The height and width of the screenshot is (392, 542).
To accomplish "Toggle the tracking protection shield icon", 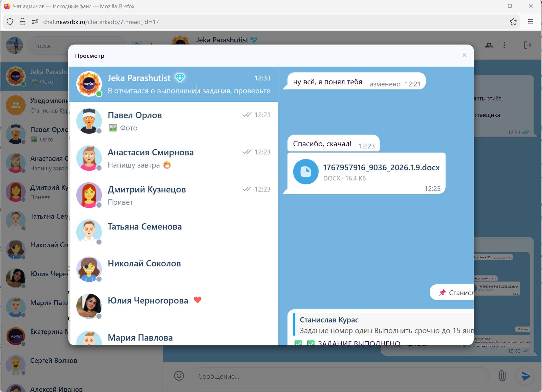I will point(10,21).
